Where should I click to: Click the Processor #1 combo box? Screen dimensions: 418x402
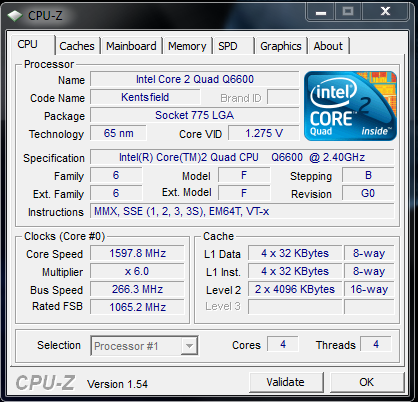[x=144, y=346]
